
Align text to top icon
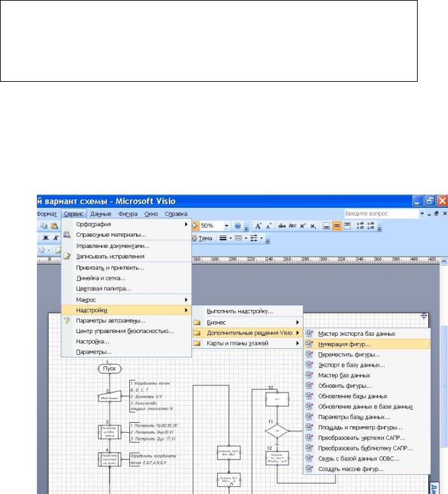coord(347,226)
